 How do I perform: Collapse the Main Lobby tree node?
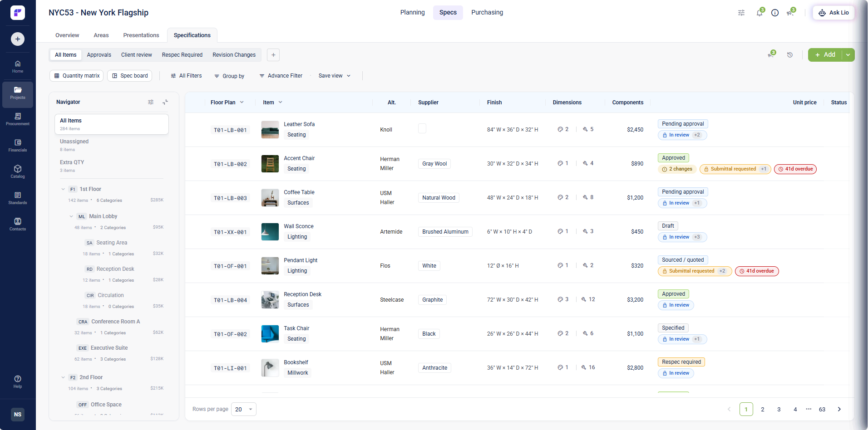click(71, 216)
